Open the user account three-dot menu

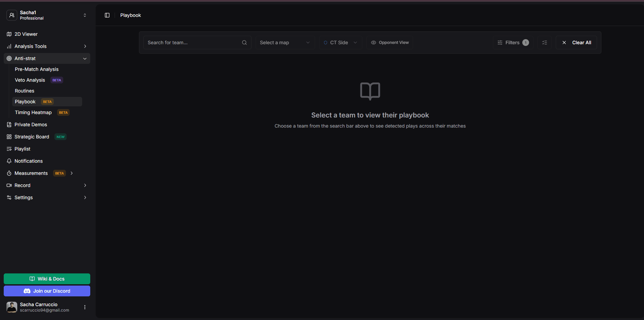[85, 307]
